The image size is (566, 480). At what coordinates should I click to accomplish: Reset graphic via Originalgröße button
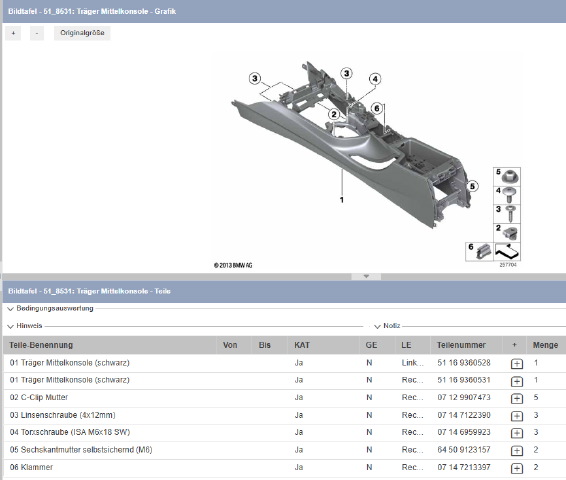(82, 33)
